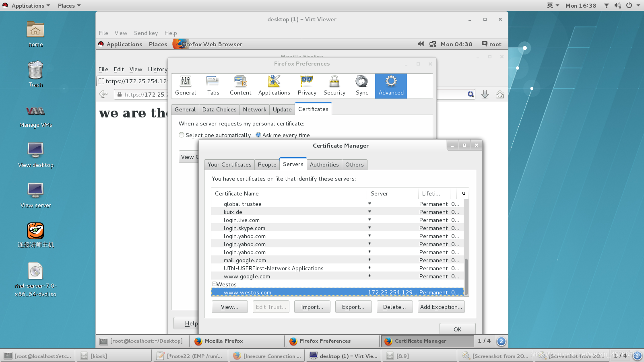The width and height of the screenshot is (644, 362).
Task: Click the Firefox downloads arrow icon
Action: (x=485, y=94)
